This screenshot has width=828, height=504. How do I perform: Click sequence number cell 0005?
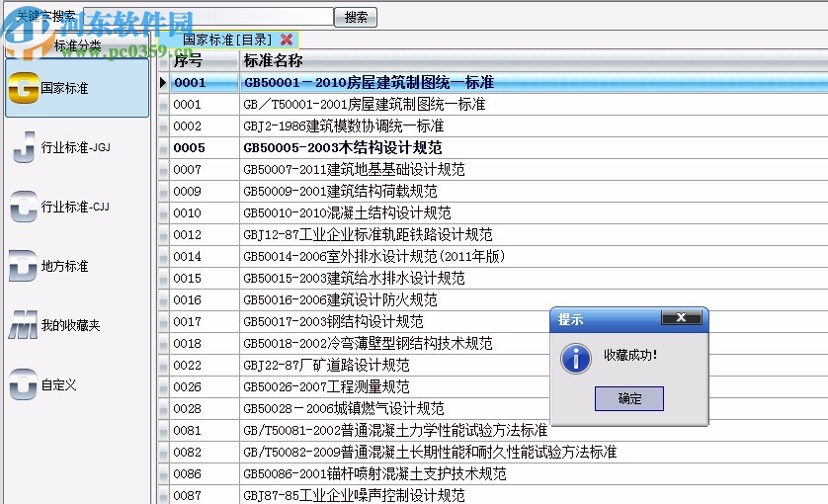(205, 147)
